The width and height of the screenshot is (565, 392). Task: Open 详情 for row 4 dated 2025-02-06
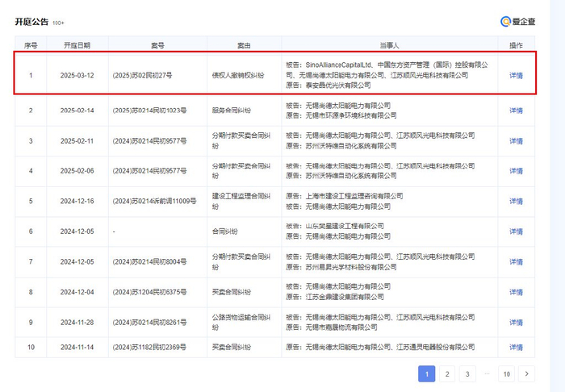coord(516,171)
